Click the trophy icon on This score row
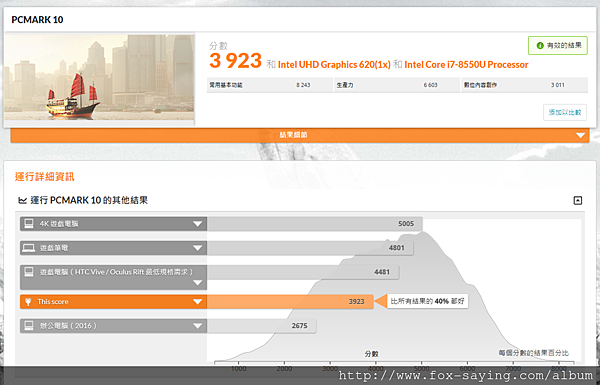This screenshot has width=600, height=385. coord(28,302)
